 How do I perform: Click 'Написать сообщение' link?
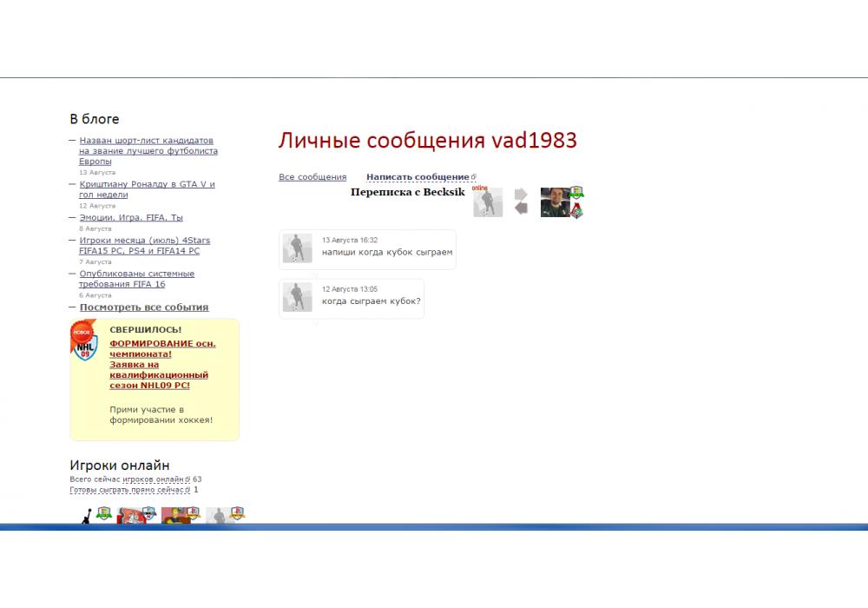point(418,177)
